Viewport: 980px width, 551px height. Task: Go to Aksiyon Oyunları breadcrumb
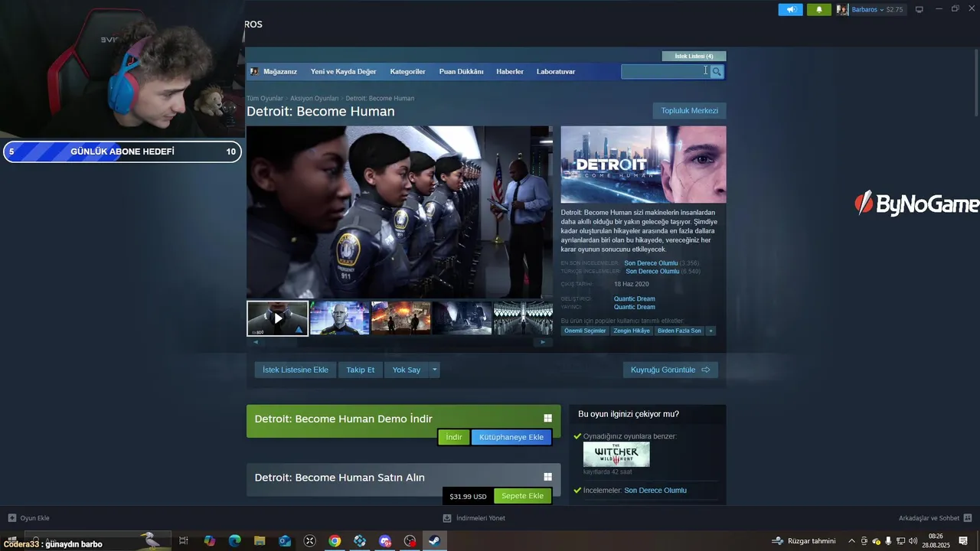pos(314,99)
